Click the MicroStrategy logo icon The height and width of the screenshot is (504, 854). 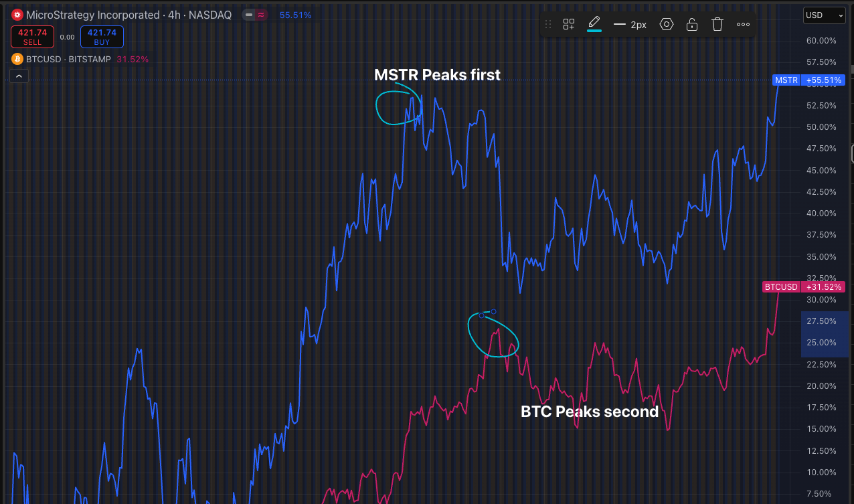pyautogui.click(x=17, y=15)
